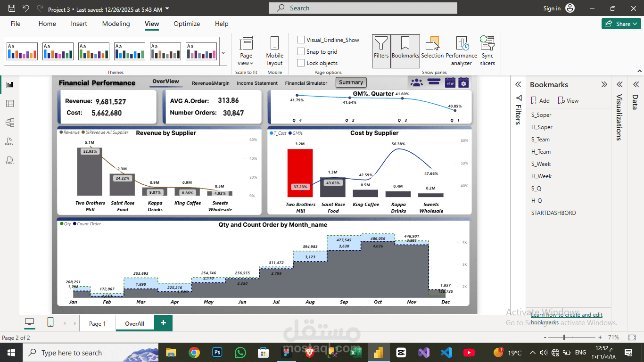Open the Page view dropdown
644x362 pixels.
246,51
